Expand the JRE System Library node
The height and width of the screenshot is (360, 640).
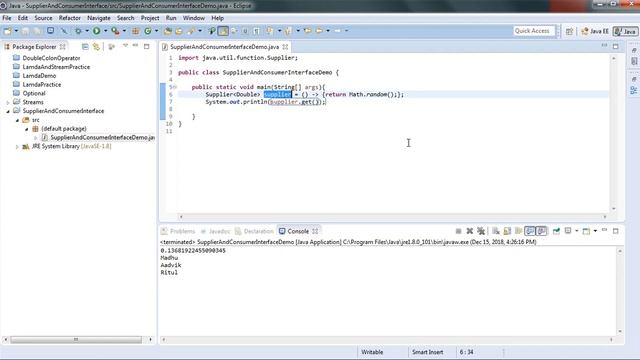[17, 147]
